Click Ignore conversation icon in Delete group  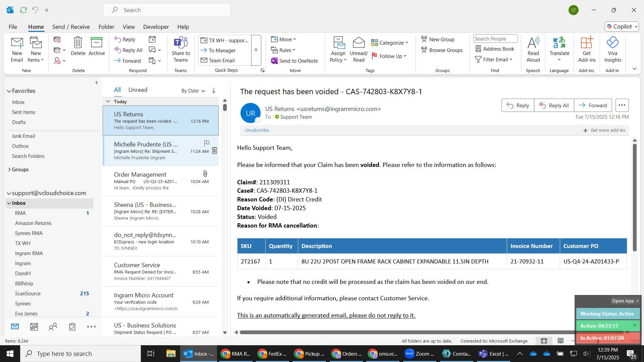57,40
